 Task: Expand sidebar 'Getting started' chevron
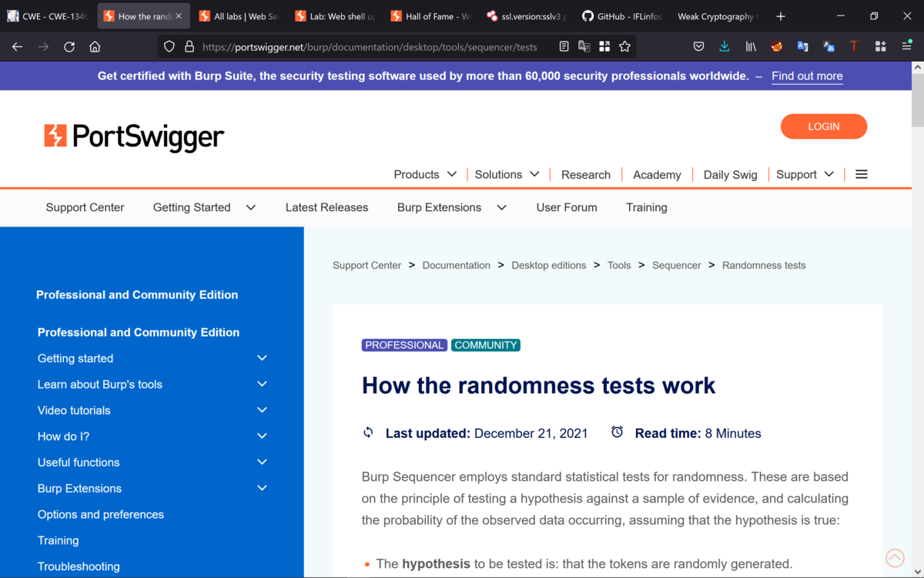262,358
